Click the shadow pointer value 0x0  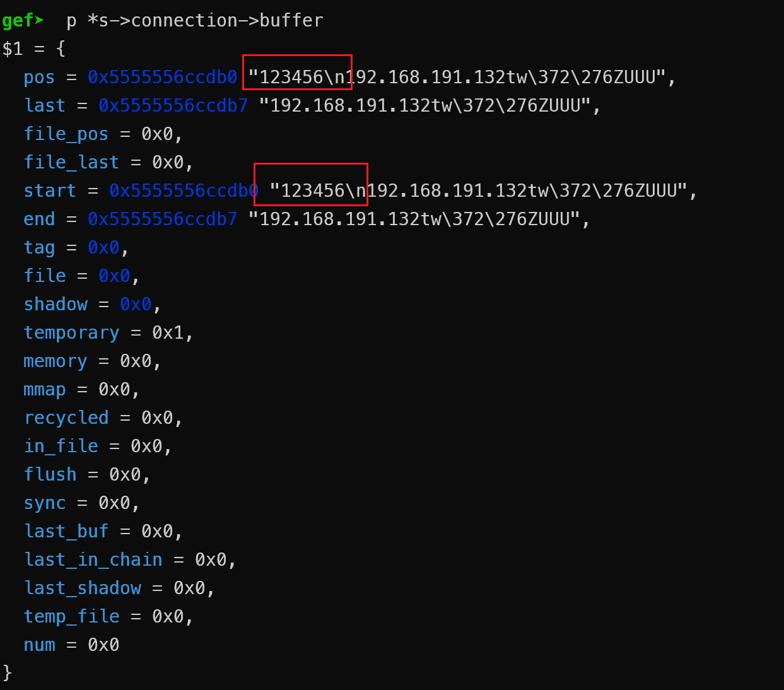coord(136,304)
